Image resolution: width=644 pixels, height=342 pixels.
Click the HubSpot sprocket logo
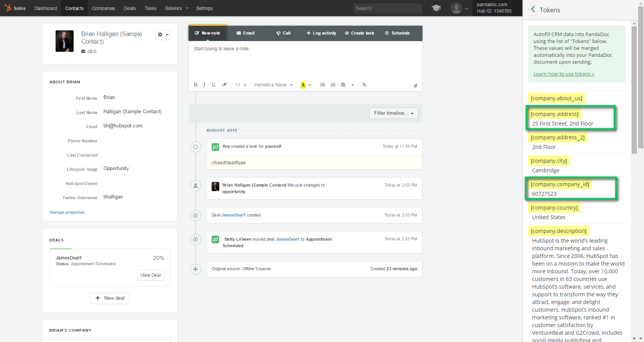[8, 8]
